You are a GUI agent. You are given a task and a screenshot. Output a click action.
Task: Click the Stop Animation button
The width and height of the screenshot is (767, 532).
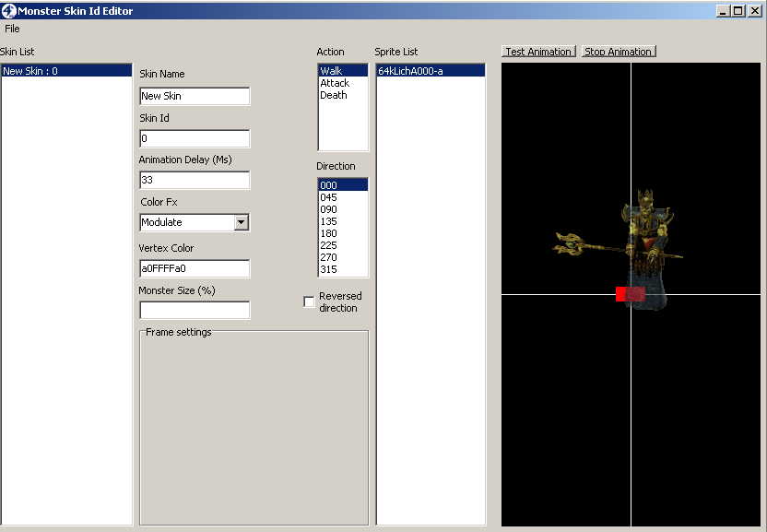(619, 52)
